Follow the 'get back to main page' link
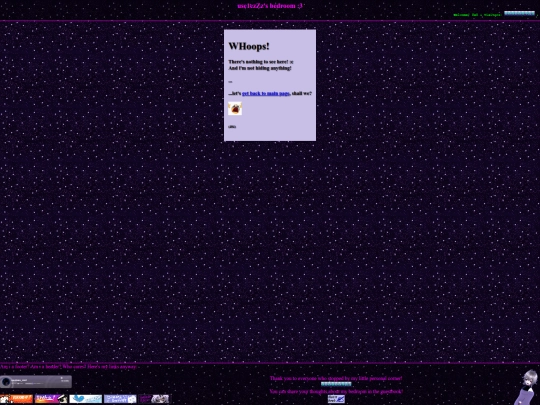 click(266, 93)
